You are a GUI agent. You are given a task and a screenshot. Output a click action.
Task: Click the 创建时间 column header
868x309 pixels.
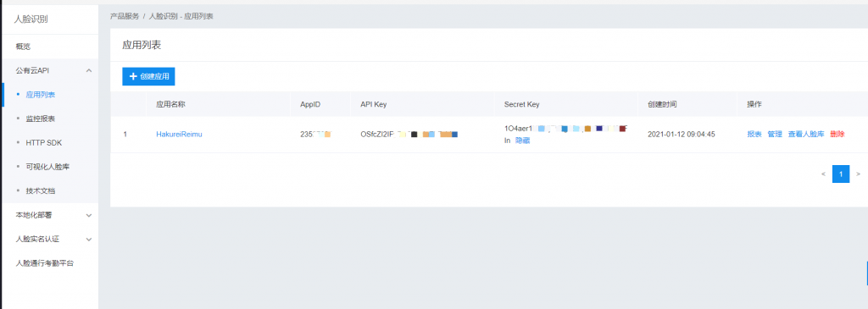click(662, 104)
